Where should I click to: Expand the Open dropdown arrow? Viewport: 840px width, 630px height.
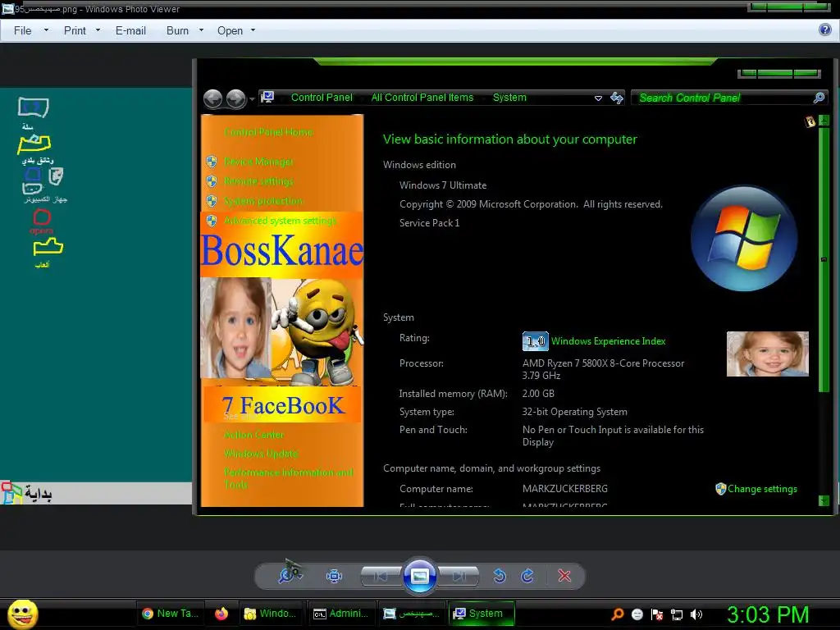(x=253, y=30)
